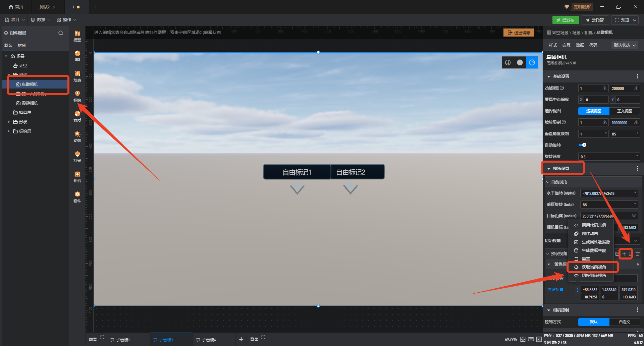This screenshot has width=644, height=346.
Task: Select 正交视图 orthographic view option
Action: tap(624, 111)
